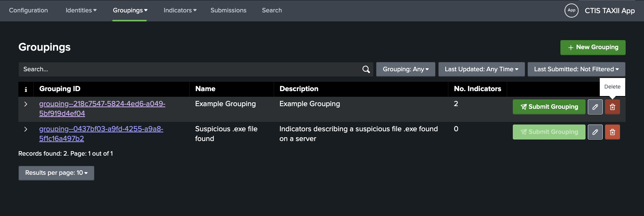This screenshot has width=644, height=216.
Task: Open the Identities menu
Action: click(81, 10)
